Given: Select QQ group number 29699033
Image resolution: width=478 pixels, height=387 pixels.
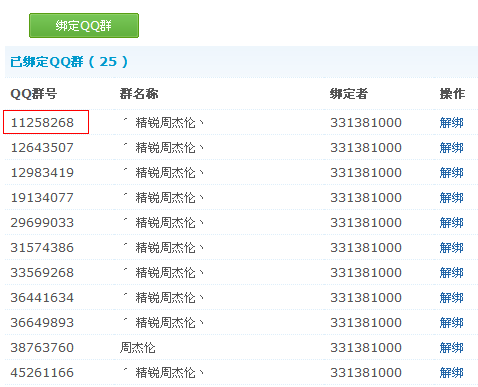Looking at the screenshot, I should (x=42, y=223).
